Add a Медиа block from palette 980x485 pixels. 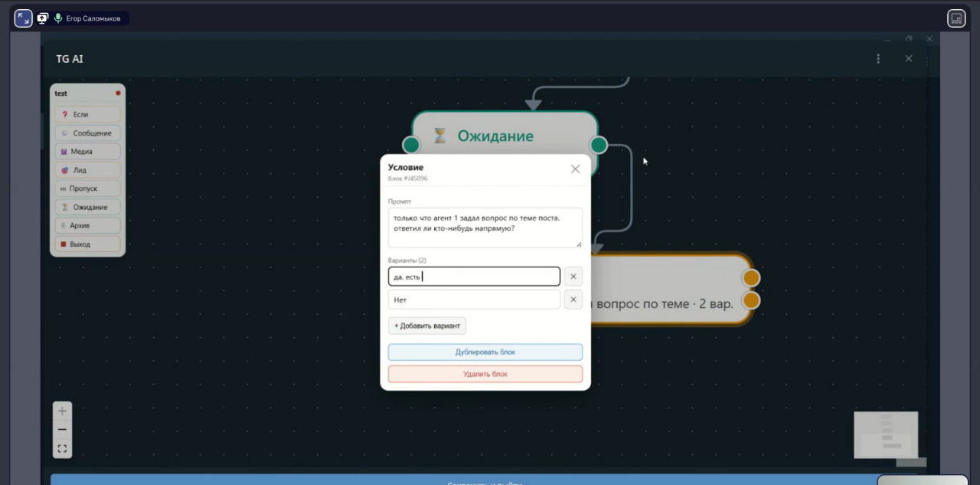[87, 152]
